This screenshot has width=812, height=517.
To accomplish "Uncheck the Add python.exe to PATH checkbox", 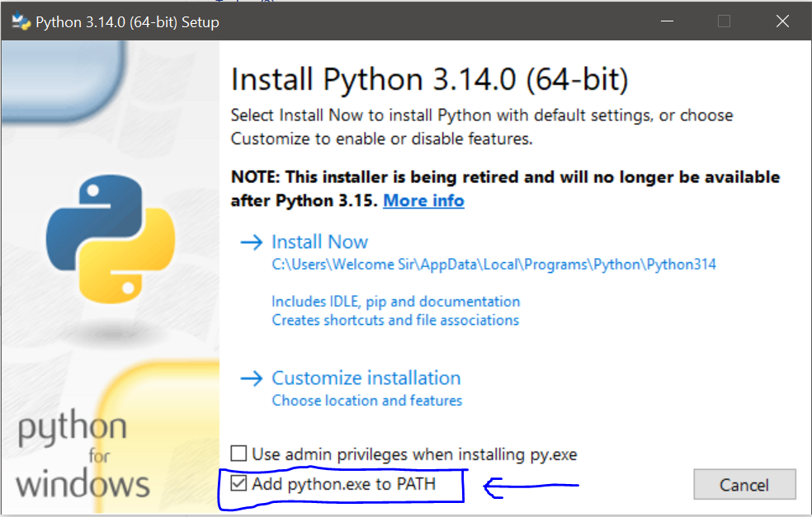I will tap(238, 484).
